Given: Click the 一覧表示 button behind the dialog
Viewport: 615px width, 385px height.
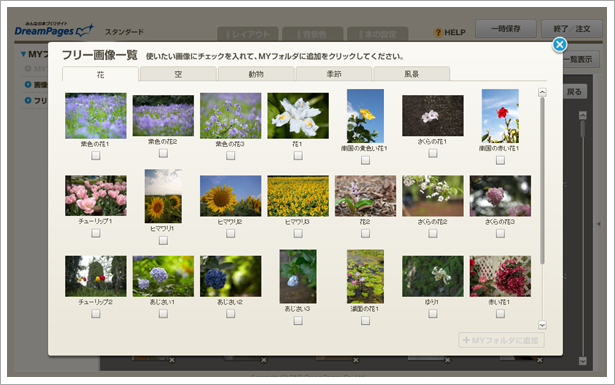Looking at the screenshot, I should (581, 60).
